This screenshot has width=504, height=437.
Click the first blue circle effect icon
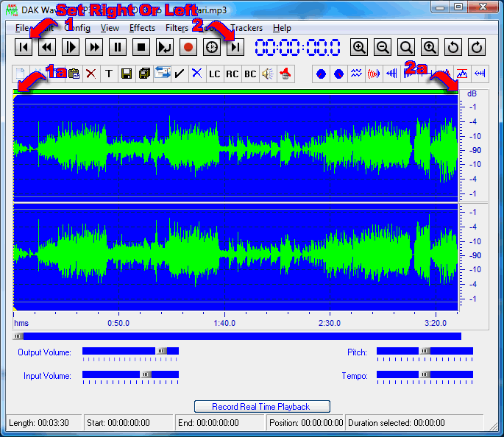[321, 74]
